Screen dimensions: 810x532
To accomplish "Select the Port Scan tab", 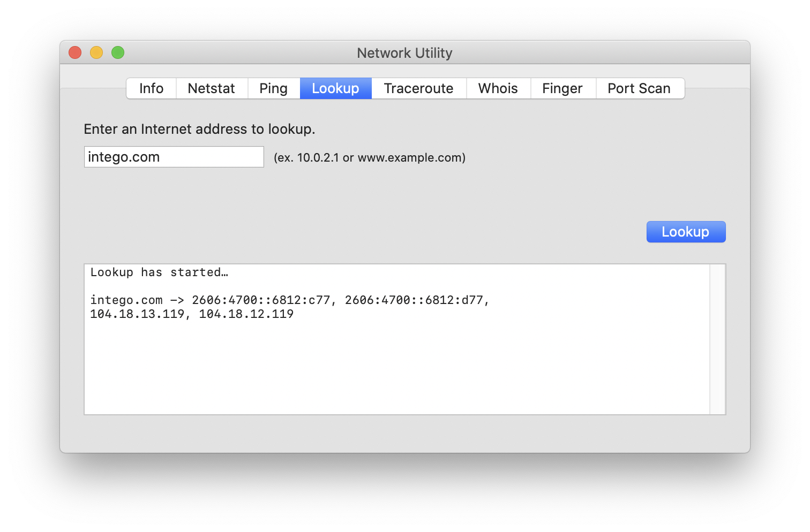I will click(x=640, y=88).
